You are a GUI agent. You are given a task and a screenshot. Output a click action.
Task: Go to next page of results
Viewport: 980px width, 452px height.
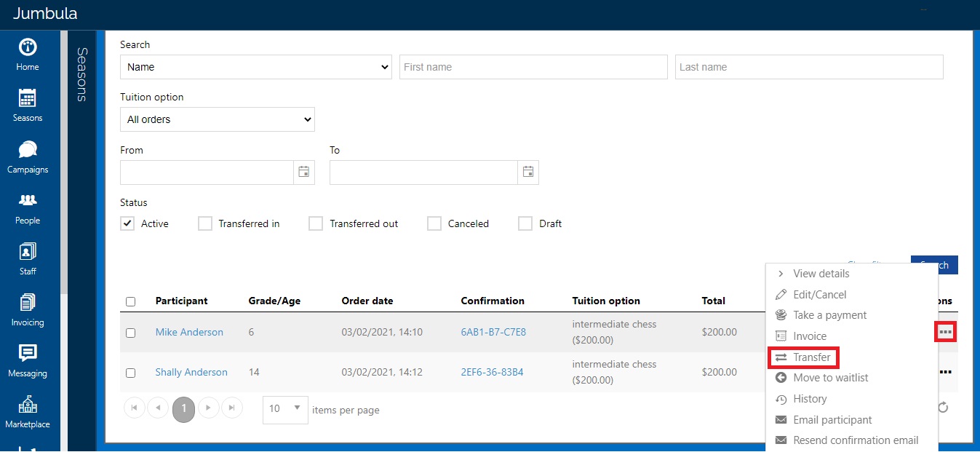(209, 408)
